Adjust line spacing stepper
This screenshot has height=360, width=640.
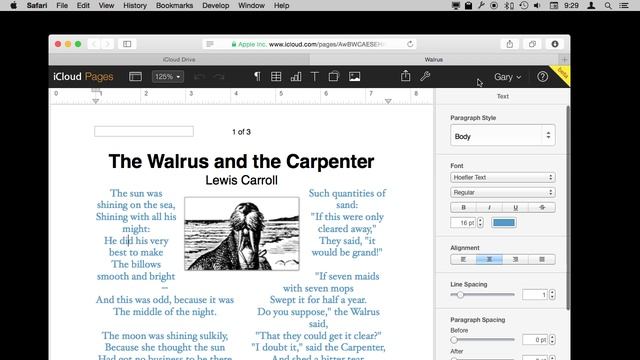(x=552, y=294)
